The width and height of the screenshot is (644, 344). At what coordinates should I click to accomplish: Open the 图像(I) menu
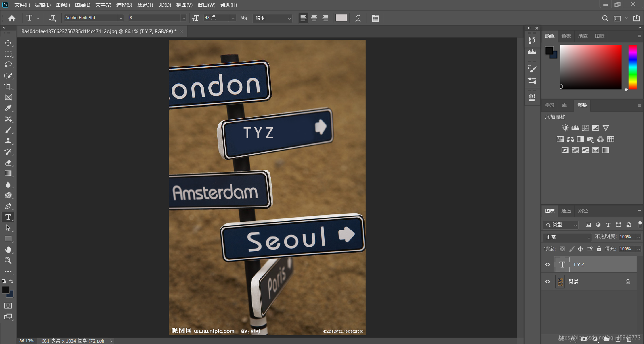pos(63,5)
